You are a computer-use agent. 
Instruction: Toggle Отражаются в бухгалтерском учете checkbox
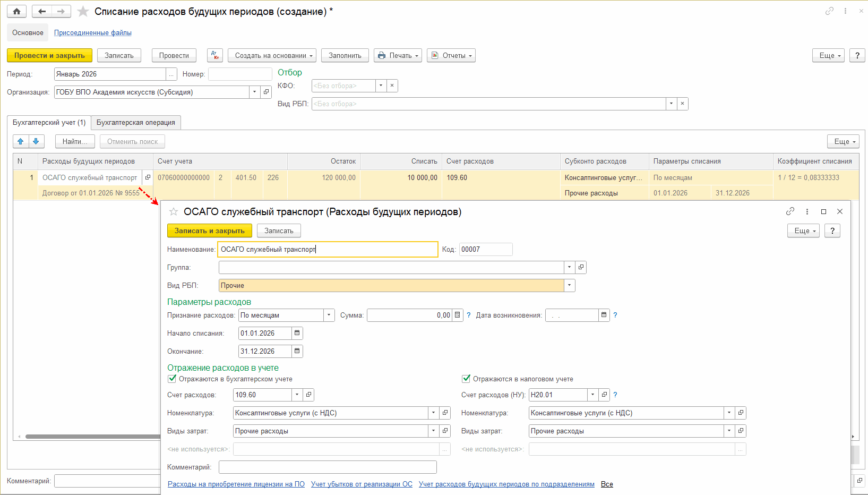click(172, 379)
